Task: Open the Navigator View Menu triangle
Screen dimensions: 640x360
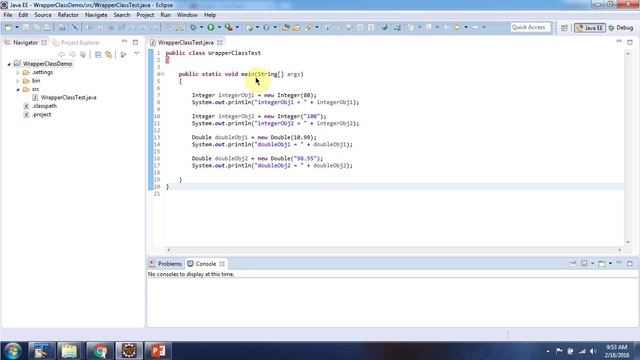Action: [x=137, y=54]
